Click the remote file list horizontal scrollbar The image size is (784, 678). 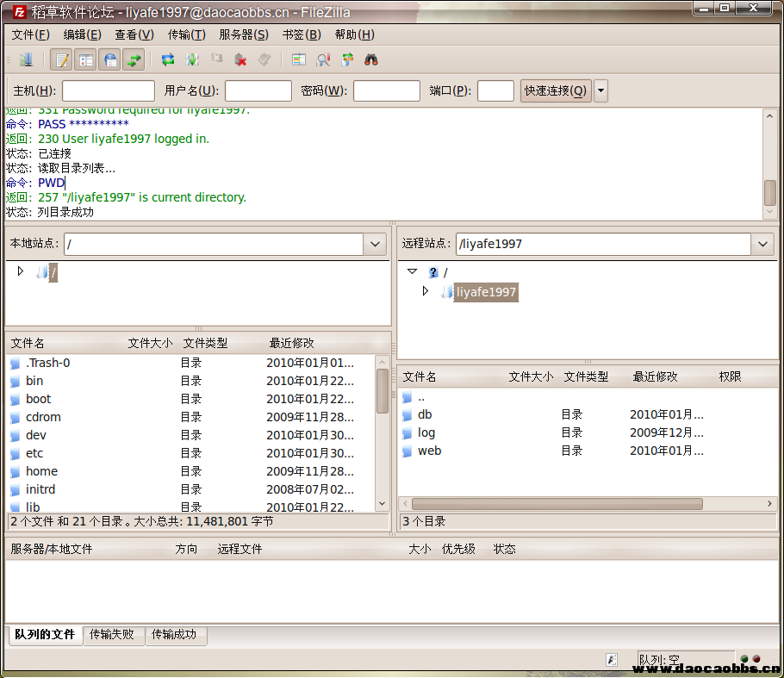[x=557, y=503]
